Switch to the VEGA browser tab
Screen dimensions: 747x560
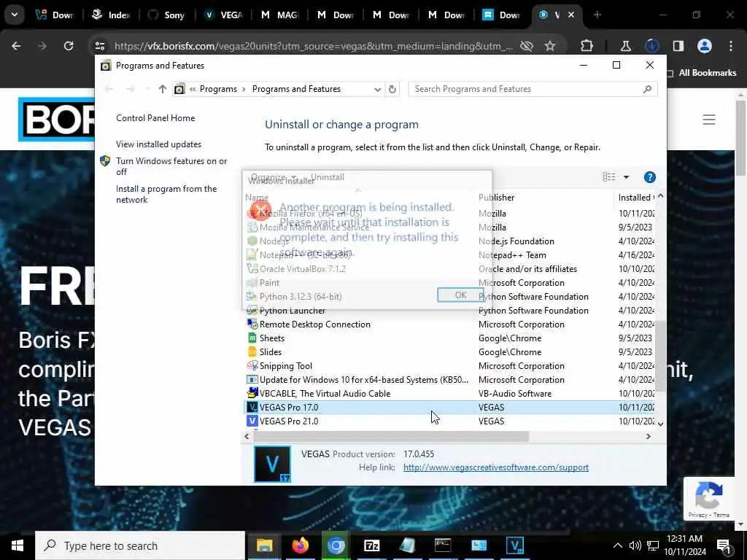[x=224, y=15]
